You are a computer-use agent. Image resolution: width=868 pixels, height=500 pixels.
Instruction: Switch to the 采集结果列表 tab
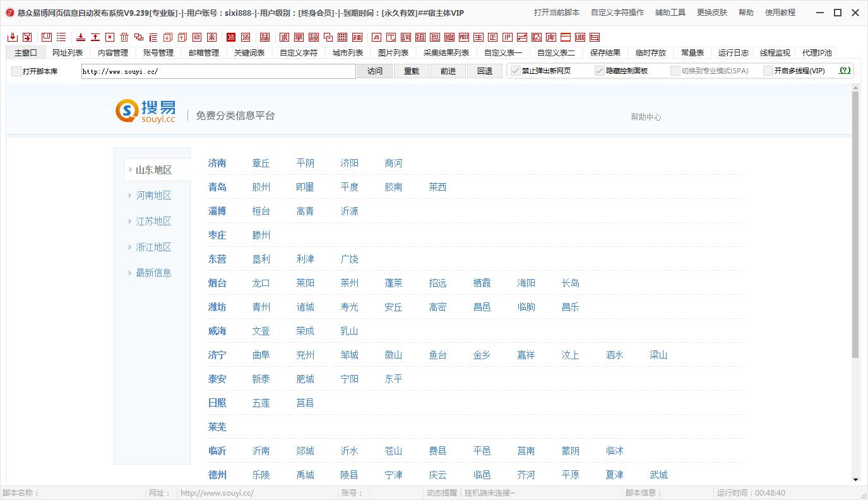tap(446, 53)
